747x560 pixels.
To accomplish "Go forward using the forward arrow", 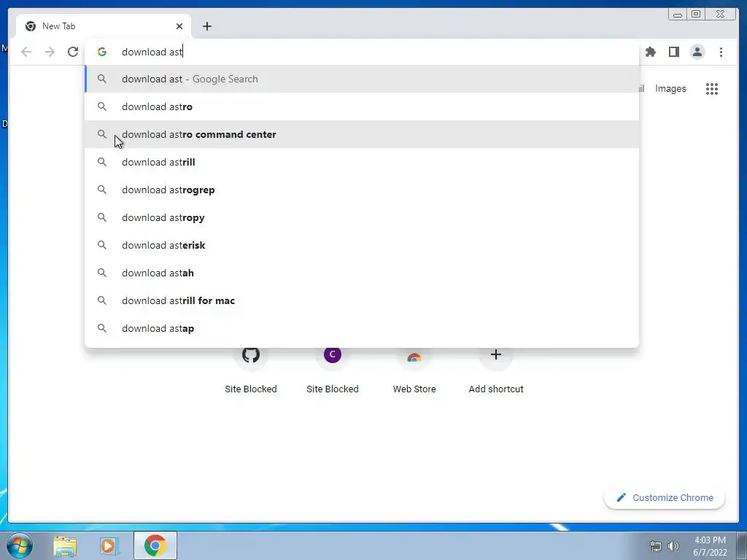I will [x=50, y=52].
